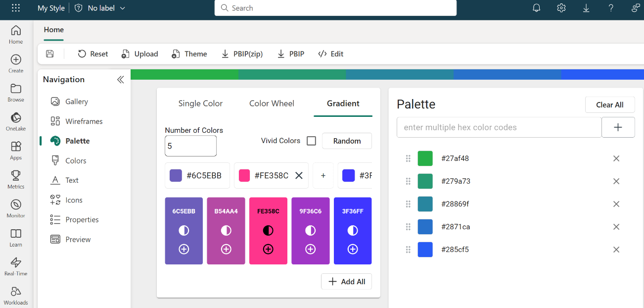Click the Add All button

tap(346, 281)
